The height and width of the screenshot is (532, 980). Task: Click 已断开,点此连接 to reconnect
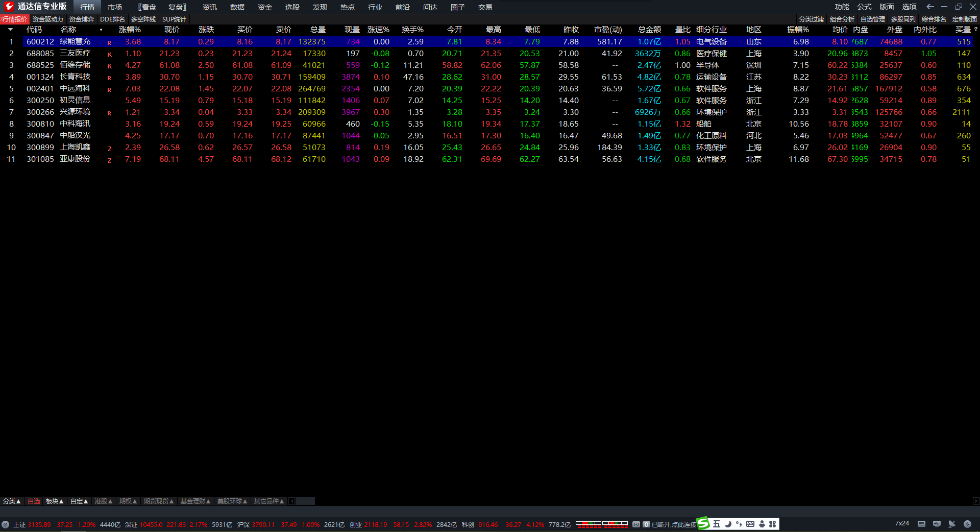click(674, 524)
